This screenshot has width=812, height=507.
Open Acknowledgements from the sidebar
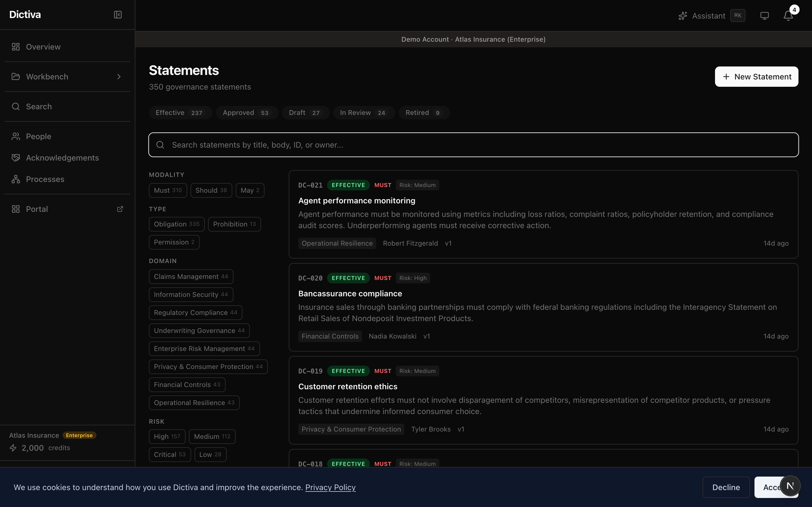tap(62, 158)
